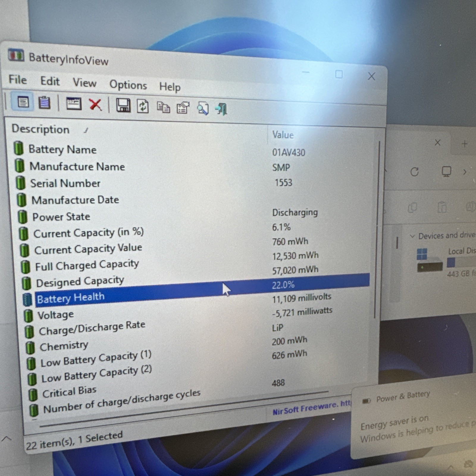This screenshot has width=476, height=476.
Task: Click the Show Battery Information toolbar icon
Action: pyautogui.click(x=23, y=102)
